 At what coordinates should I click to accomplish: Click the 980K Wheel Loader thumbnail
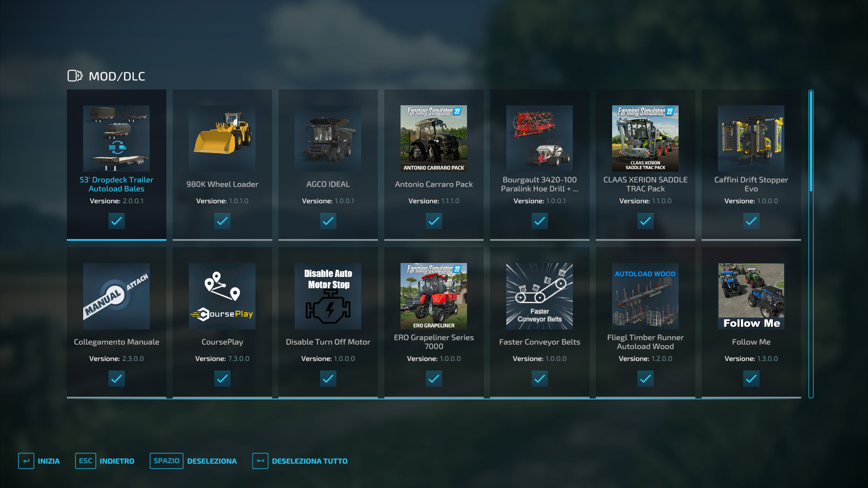point(222,138)
